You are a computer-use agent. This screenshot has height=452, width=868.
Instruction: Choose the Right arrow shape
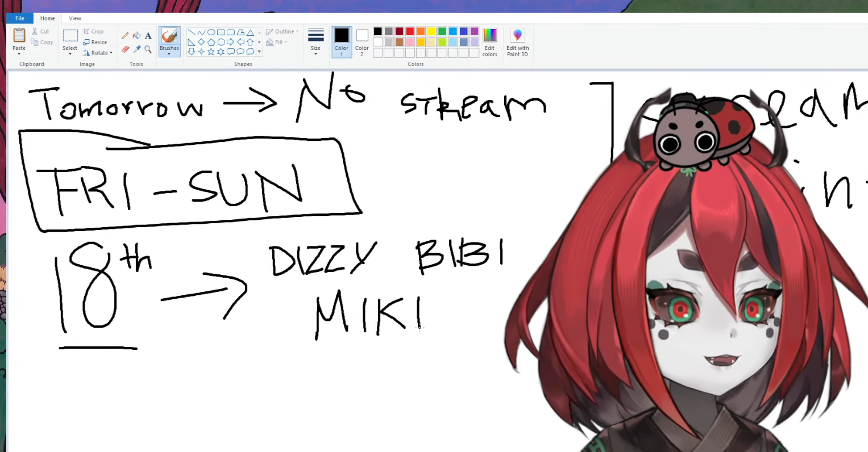230,42
